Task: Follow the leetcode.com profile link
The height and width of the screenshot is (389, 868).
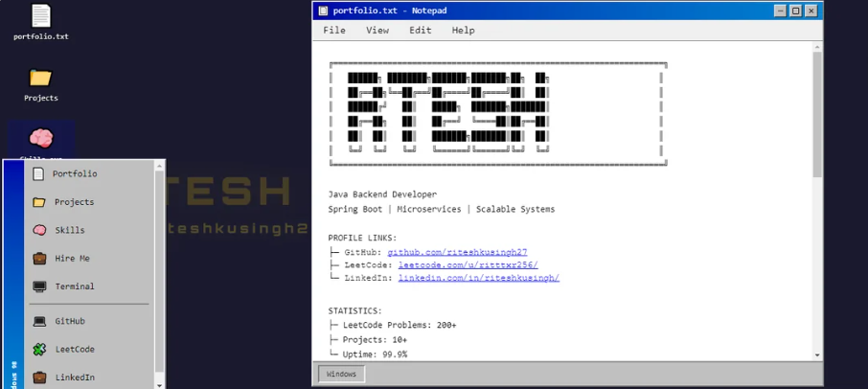Action: pyautogui.click(x=468, y=264)
